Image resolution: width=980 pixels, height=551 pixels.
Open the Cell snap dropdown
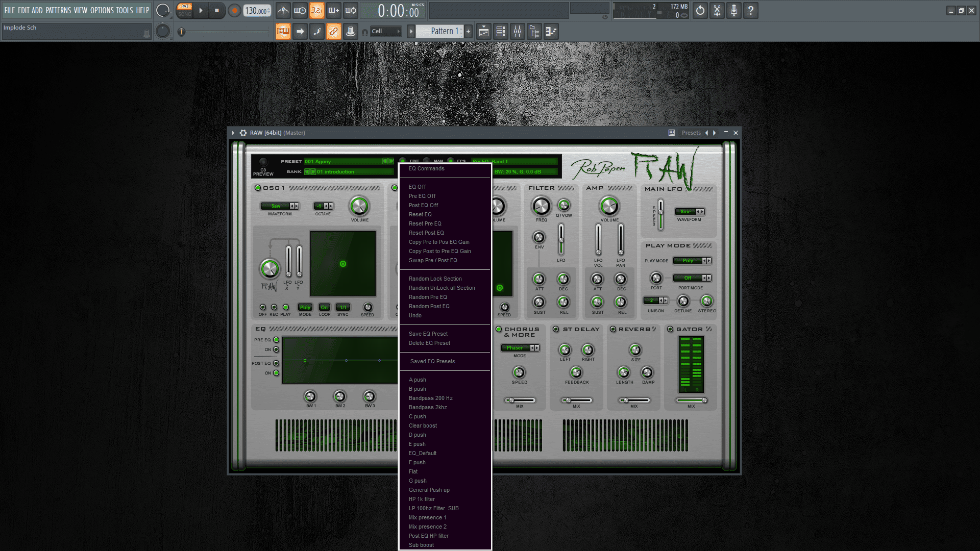385,32
